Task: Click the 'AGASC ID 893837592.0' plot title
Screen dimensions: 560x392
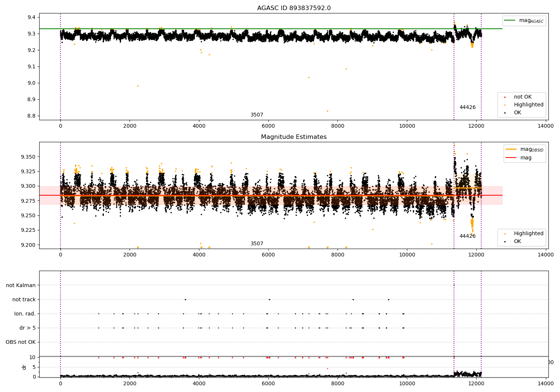Action: tap(294, 8)
